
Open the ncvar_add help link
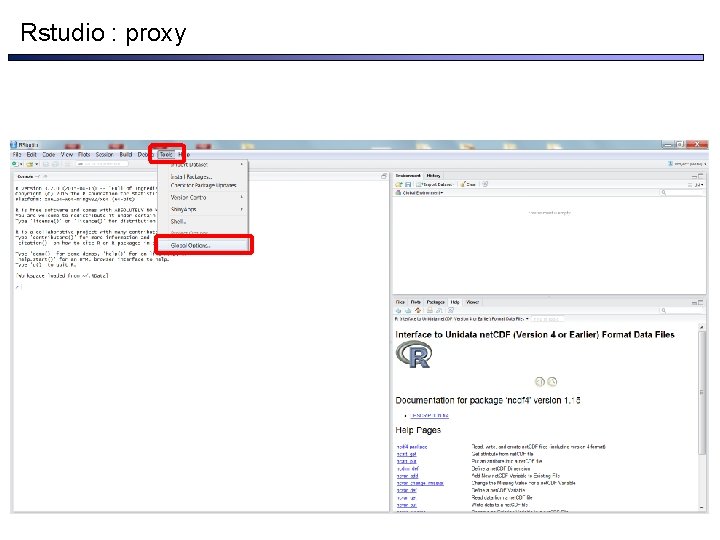(408, 476)
